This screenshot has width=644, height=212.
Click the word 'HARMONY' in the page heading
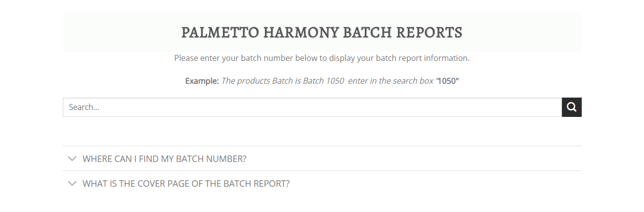click(301, 32)
